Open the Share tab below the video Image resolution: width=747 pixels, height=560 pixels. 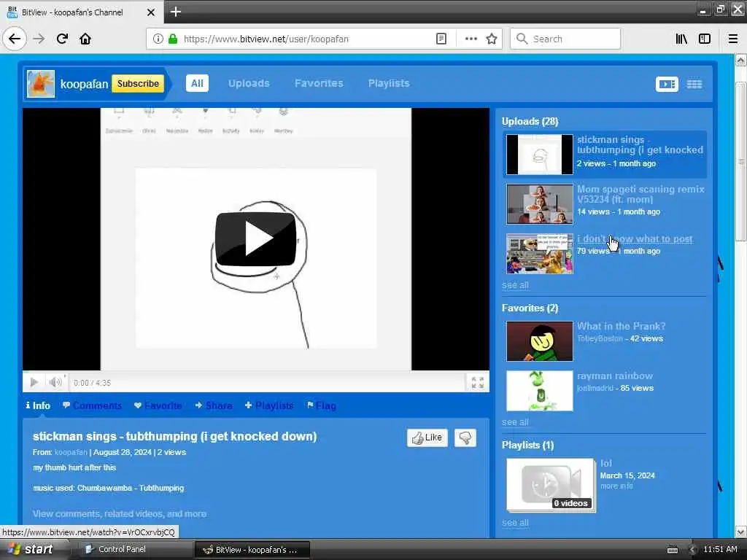point(214,405)
